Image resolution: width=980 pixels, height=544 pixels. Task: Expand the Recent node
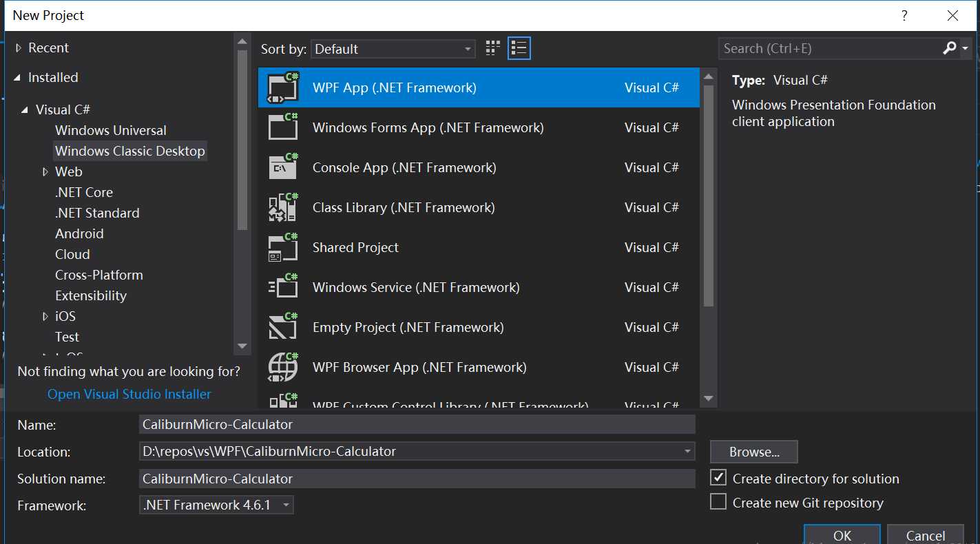pos(19,48)
